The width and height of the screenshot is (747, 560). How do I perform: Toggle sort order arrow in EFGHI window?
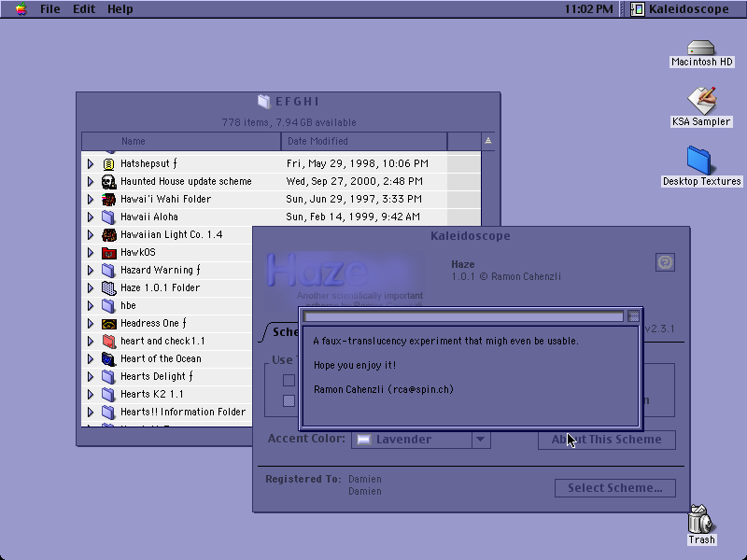click(487, 141)
